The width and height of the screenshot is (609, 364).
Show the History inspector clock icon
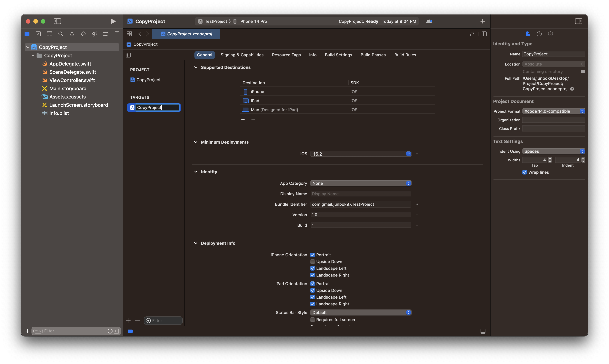click(x=539, y=34)
